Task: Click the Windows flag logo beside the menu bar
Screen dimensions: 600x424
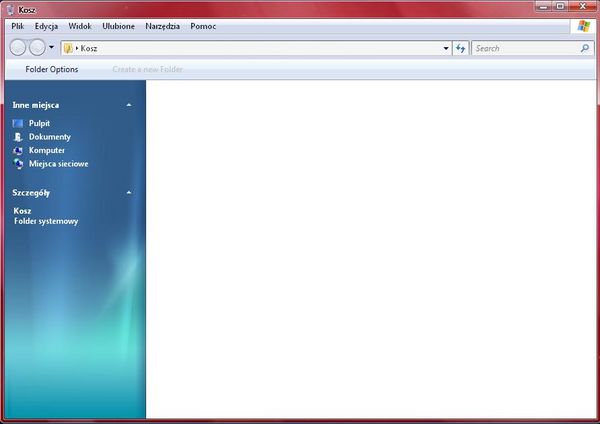Action: point(584,25)
